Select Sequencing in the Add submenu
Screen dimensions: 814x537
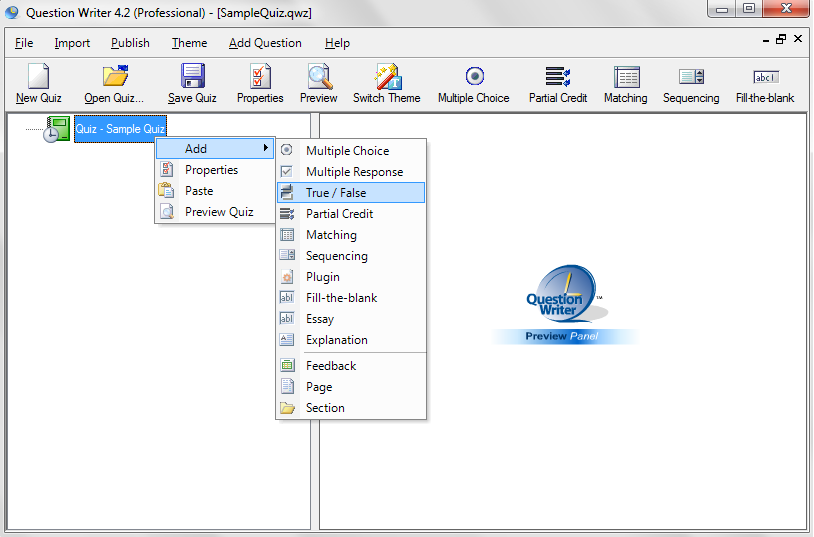pyautogui.click(x=351, y=256)
